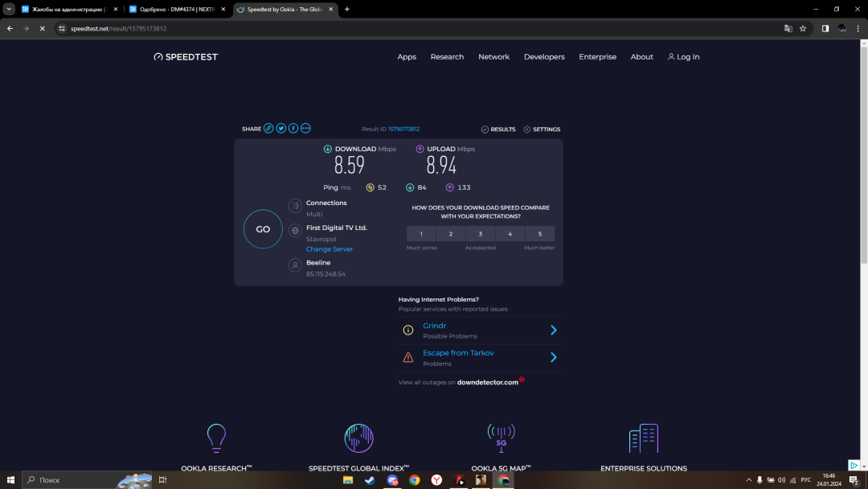This screenshot has width=868, height=489.
Task: Click the taskbar search box
Action: tap(87, 480)
